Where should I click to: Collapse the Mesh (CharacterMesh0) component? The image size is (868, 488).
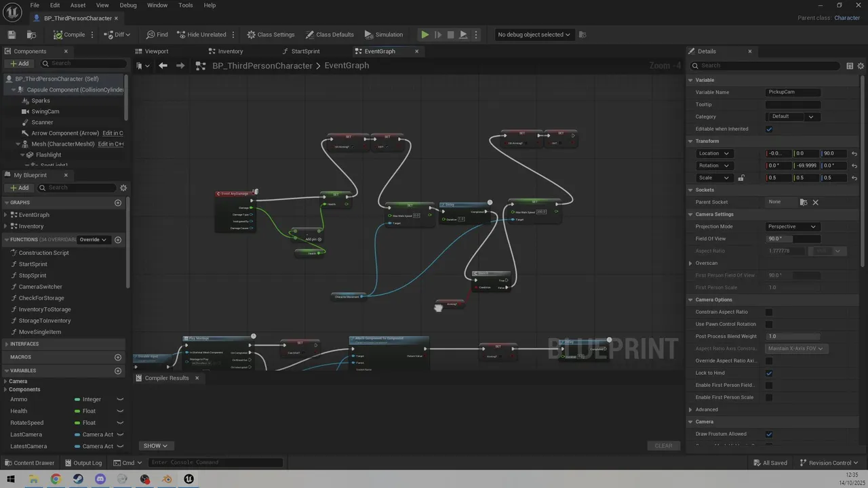pos(18,144)
